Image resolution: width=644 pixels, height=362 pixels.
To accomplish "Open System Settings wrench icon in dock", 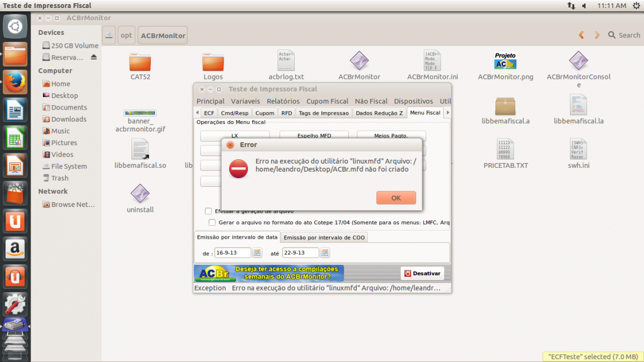I will [15, 305].
